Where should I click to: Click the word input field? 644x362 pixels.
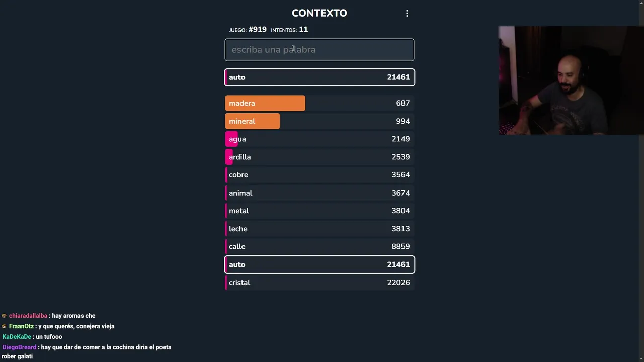(x=319, y=50)
